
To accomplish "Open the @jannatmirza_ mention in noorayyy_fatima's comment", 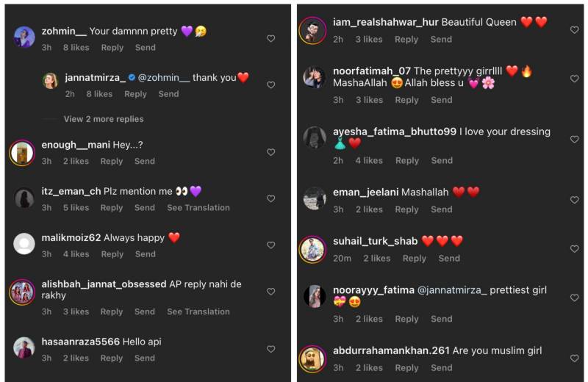I will (452, 290).
